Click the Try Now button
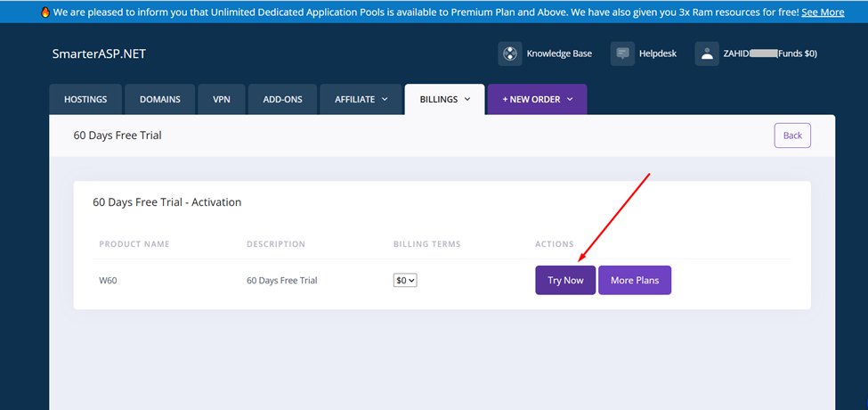868x410 pixels. click(x=565, y=280)
